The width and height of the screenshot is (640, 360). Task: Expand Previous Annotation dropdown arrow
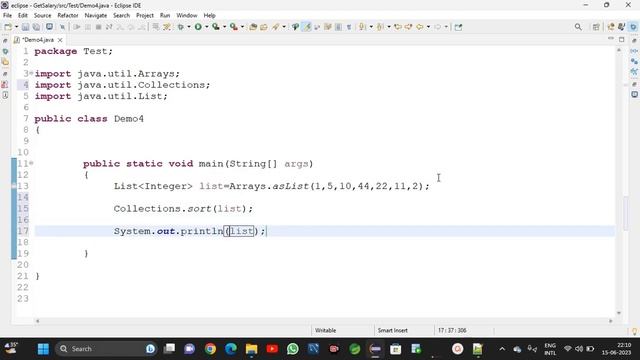point(389,27)
